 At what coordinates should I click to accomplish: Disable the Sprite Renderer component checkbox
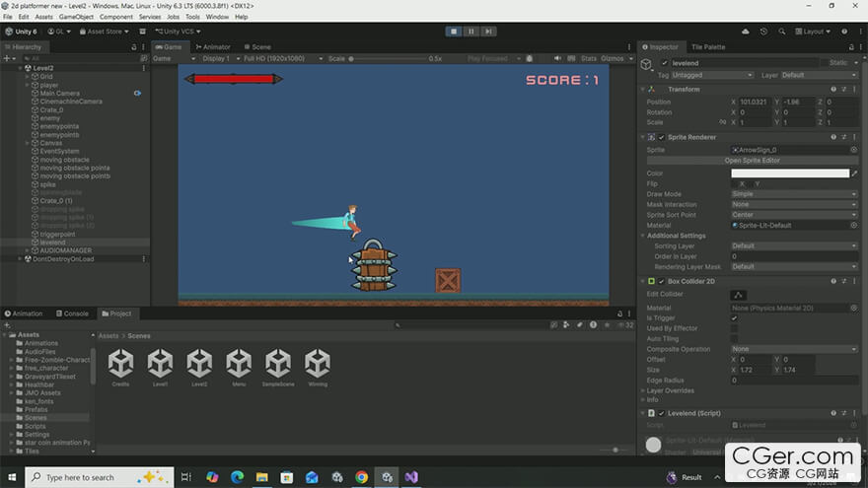662,137
